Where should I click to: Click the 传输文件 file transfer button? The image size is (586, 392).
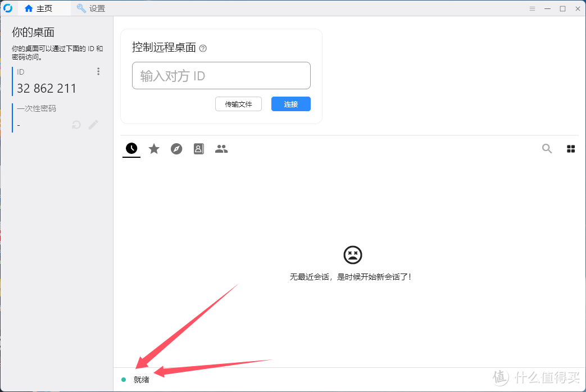point(238,104)
